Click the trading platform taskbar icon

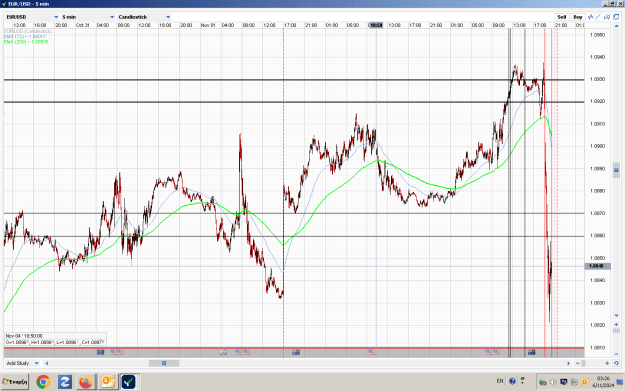tap(128, 382)
